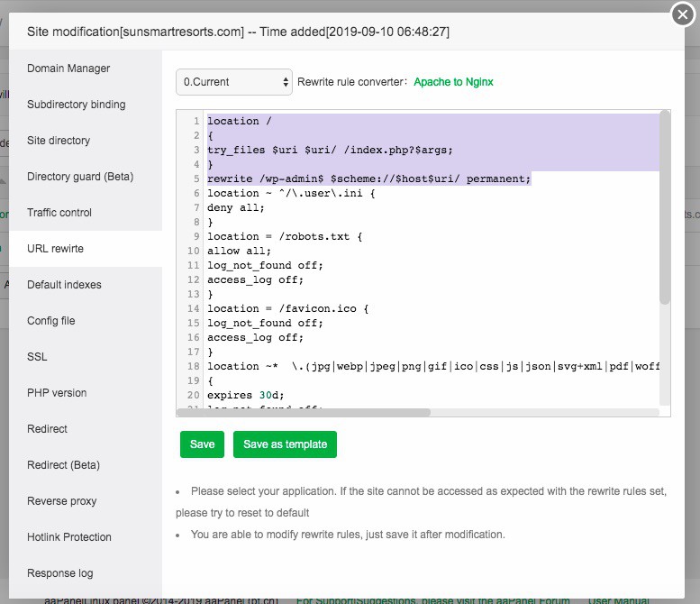Click the editor's vertical scrollbar
The height and width of the screenshot is (604, 700).
point(665,207)
